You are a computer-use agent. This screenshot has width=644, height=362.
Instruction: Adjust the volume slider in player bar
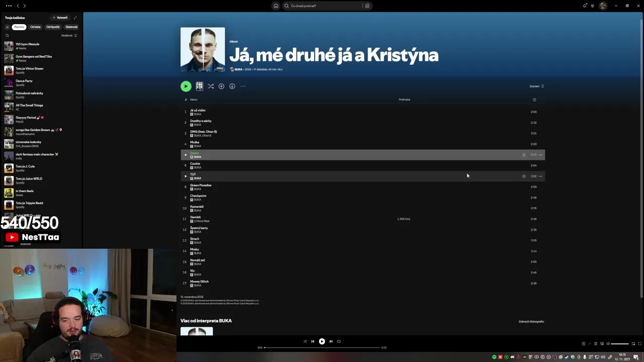point(620,344)
